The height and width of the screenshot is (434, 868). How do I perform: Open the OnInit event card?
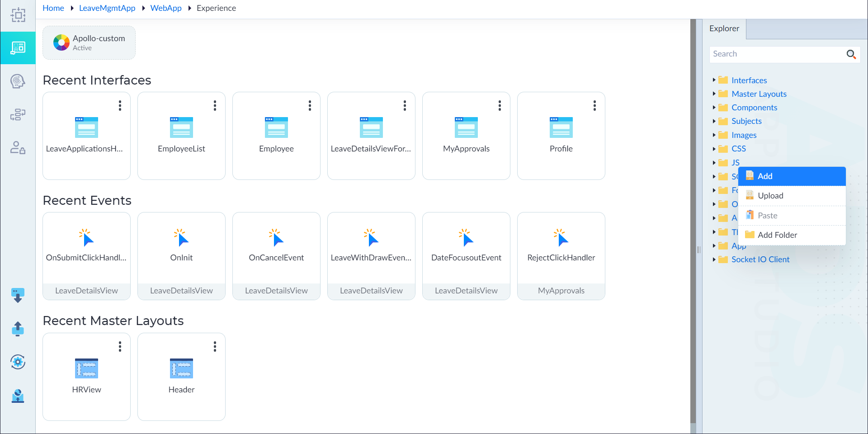point(181,256)
